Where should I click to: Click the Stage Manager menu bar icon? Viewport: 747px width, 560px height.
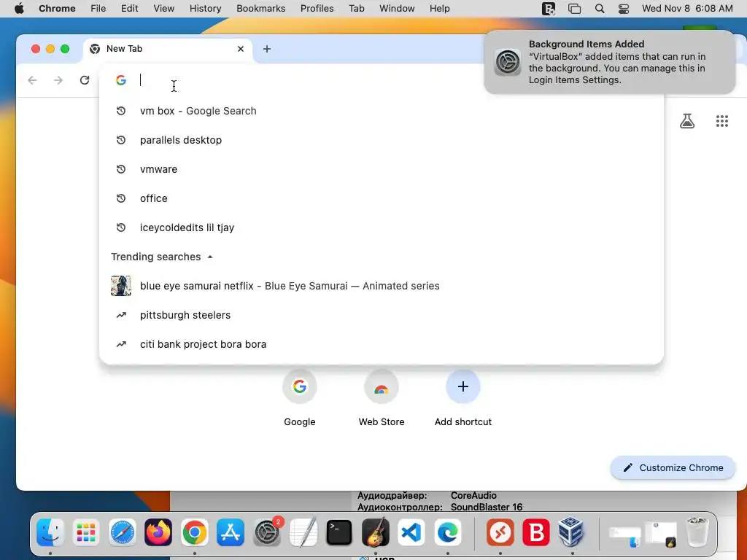[x=575, y=9]
